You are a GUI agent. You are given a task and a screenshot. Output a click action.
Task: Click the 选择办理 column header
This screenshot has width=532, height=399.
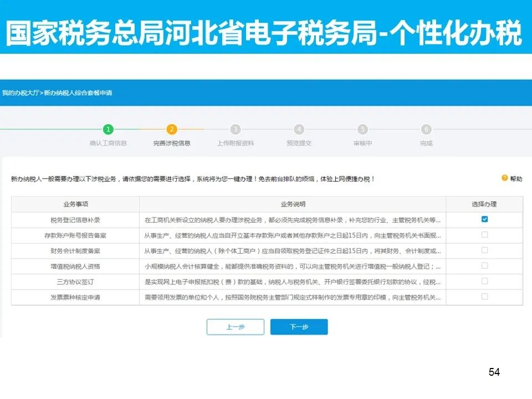tap(484, 204)
